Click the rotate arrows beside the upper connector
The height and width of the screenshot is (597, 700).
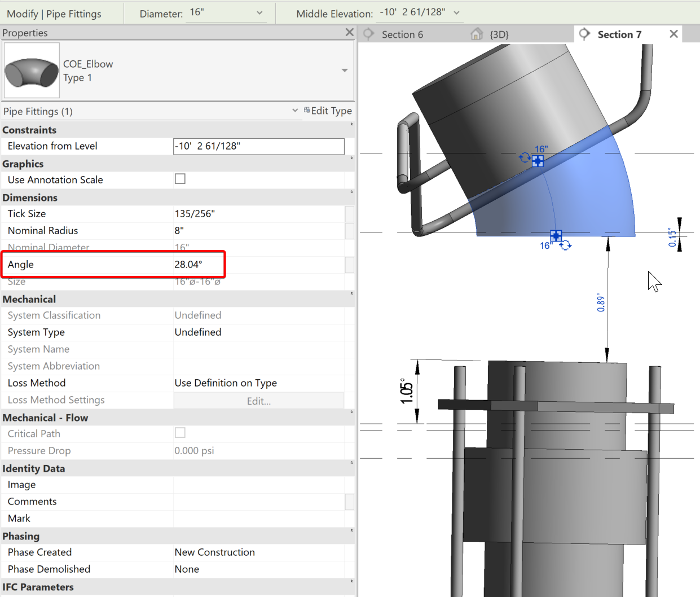coord(525,157)
